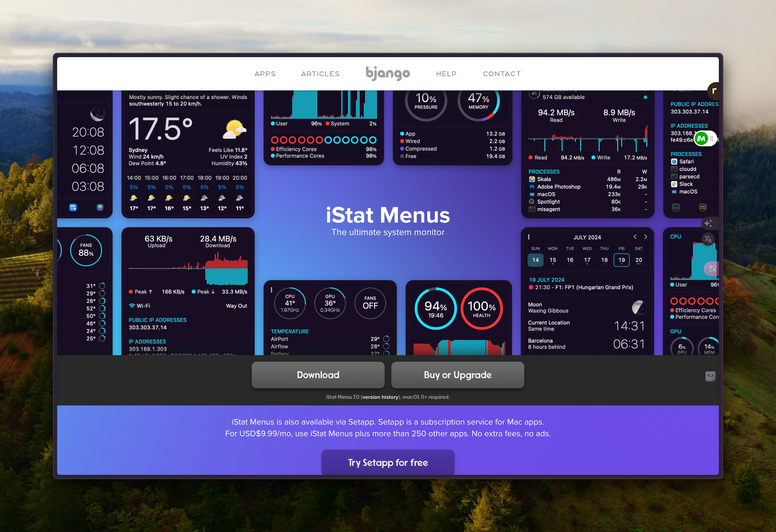Click the 94% battery ring
Image resolution: width=776 pixels, height=532 pixels.
pos(435,309)
